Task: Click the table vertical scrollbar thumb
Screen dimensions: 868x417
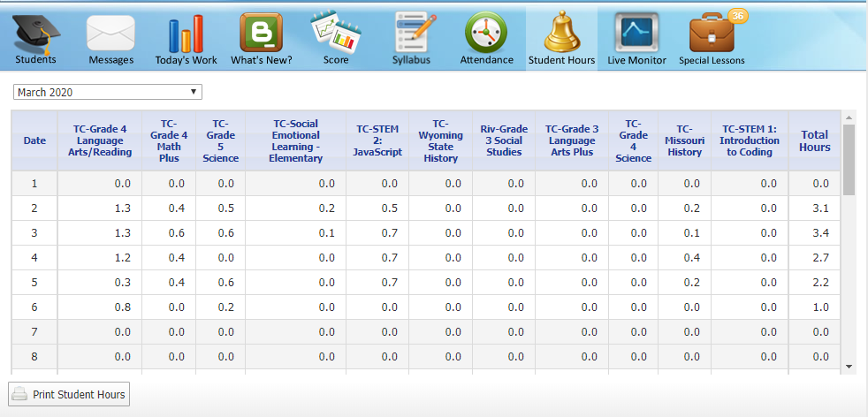Action: pos(849,159)
